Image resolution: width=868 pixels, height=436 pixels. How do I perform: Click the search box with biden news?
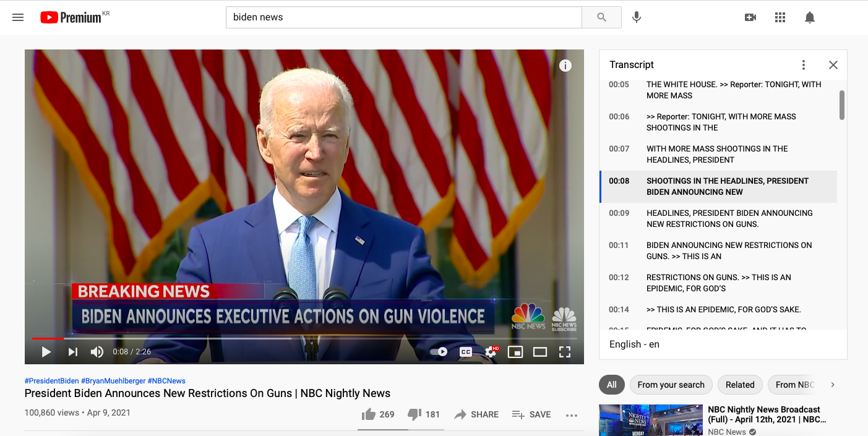tap(404, 17)
